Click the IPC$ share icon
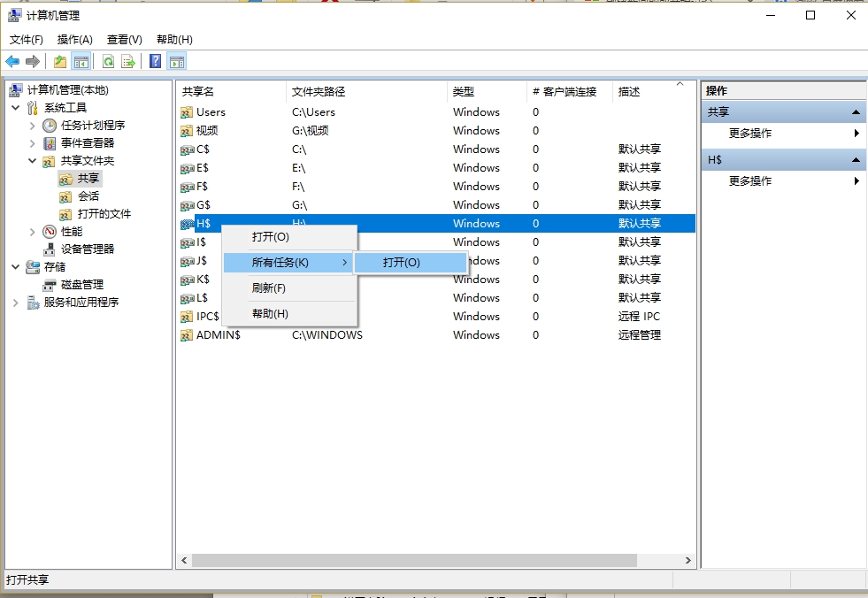The width and height of the screenshot is (868, 598). pos(187,318)
